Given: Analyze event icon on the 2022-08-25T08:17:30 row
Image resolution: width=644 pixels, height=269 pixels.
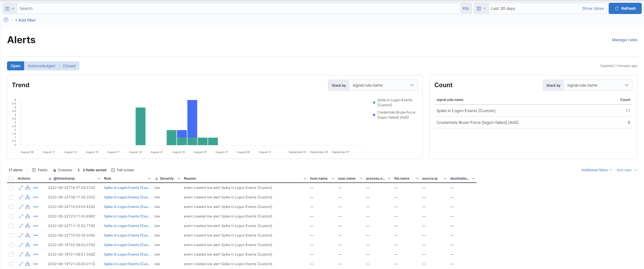Looking at the screenshot, I should pyautogui.click(x=27, y=197).
